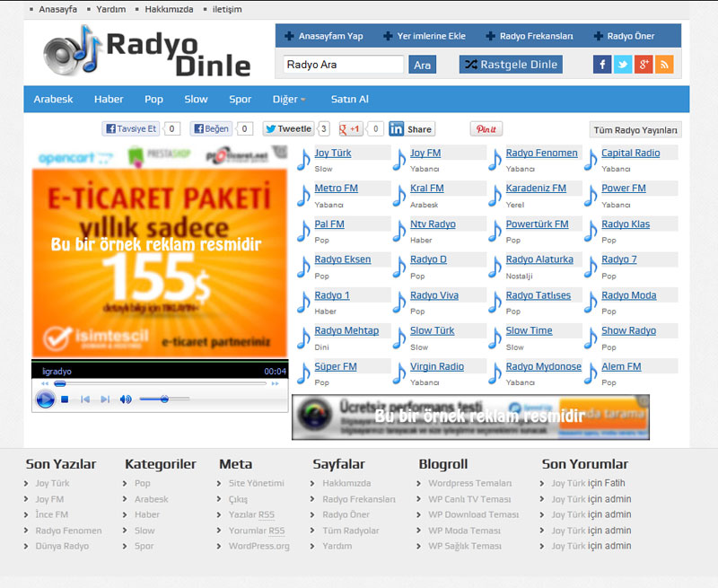The image size is (718, 588).
Task: Open the Spor category in the navbar
Action: (x=240, y=100)
